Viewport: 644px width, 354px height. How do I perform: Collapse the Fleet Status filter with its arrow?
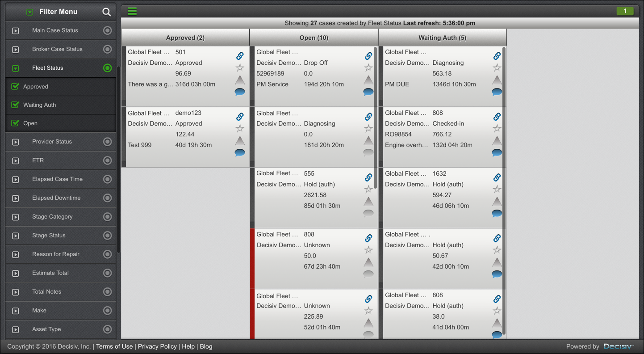[16, 68]
